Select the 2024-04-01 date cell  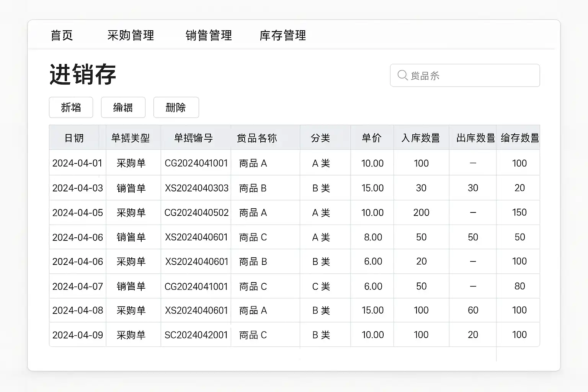(77, 163)
